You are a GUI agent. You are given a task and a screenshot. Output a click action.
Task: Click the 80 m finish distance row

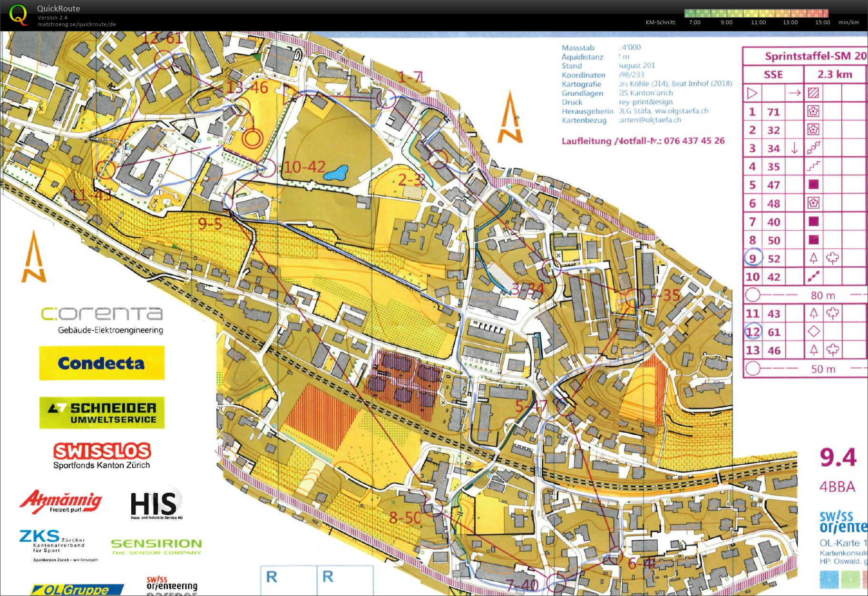pyautogui.click(x=804, y=295)
